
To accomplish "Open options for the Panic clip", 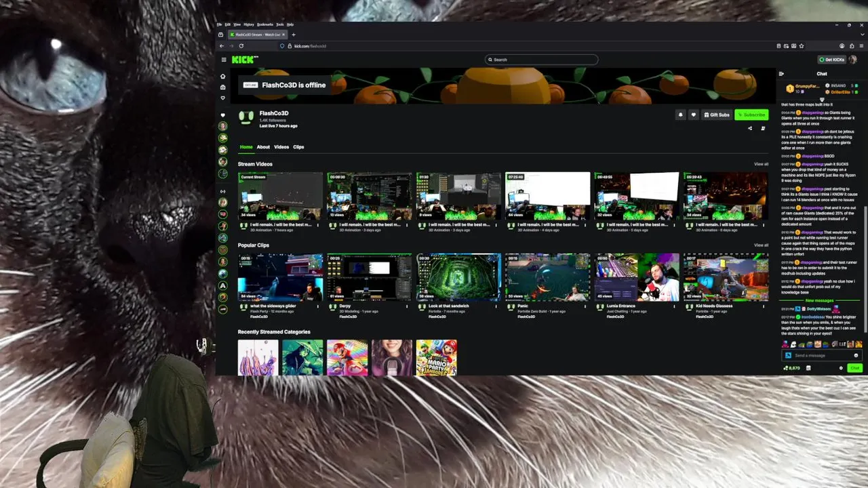I will click(585, 306).
